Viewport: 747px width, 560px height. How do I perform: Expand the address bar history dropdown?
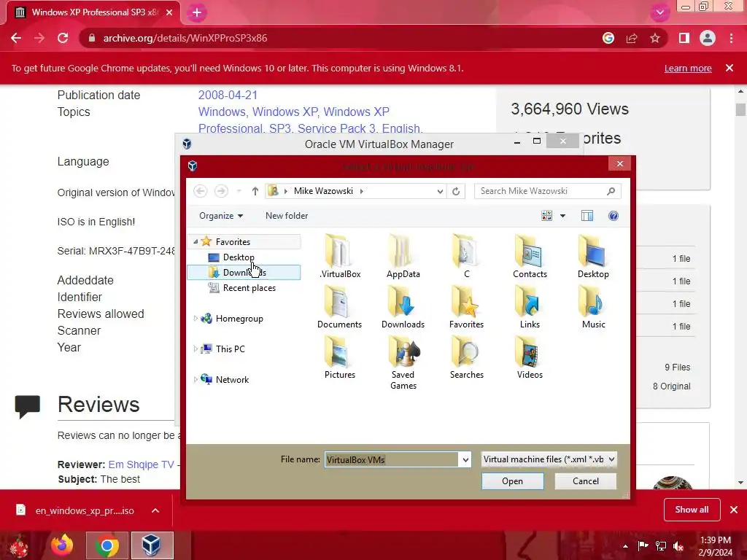pos(440,191)
